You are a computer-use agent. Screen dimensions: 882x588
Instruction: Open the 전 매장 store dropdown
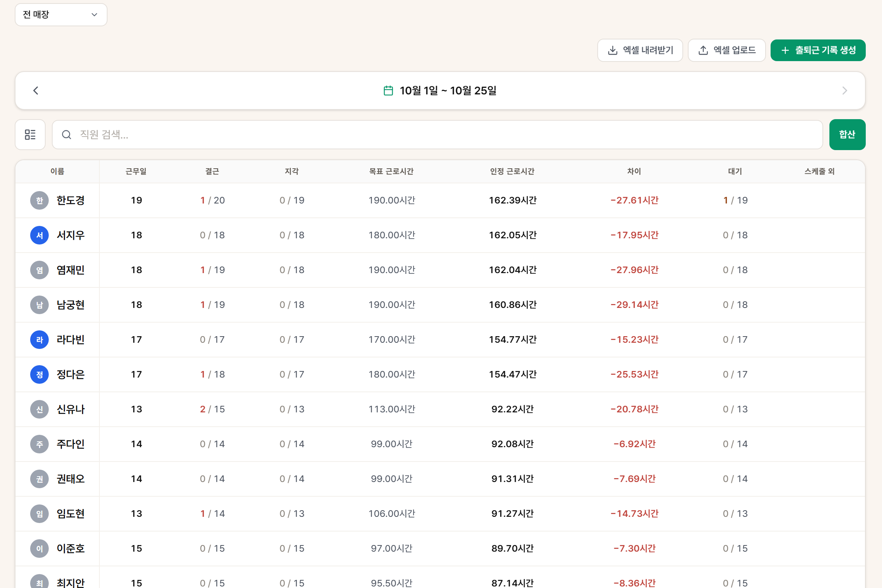(x=61, y=15)
